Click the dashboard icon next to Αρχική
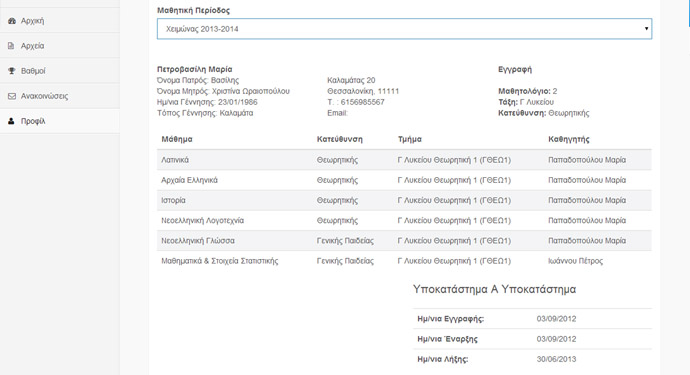Screen dimensions: 690x375 12,21
